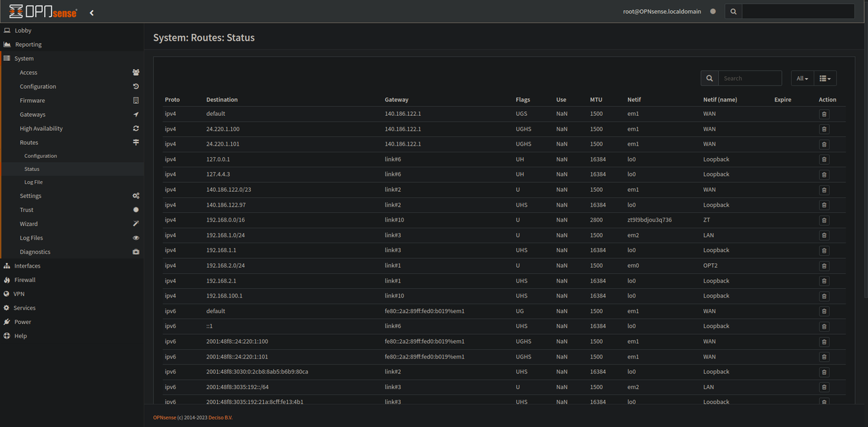Open the VPN menu
Image resolution: width=868 pixels, height=427 pixels.
point(72,294)
